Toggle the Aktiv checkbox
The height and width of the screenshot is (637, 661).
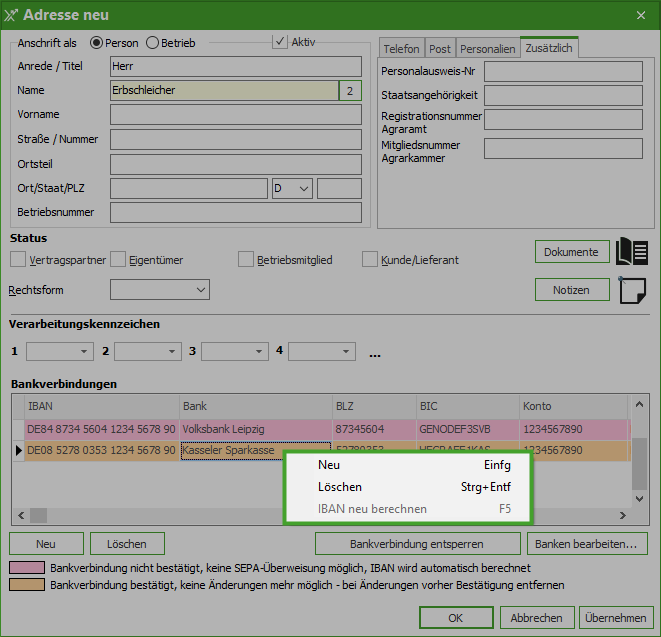pyautogui.click(x=280, y=42)
